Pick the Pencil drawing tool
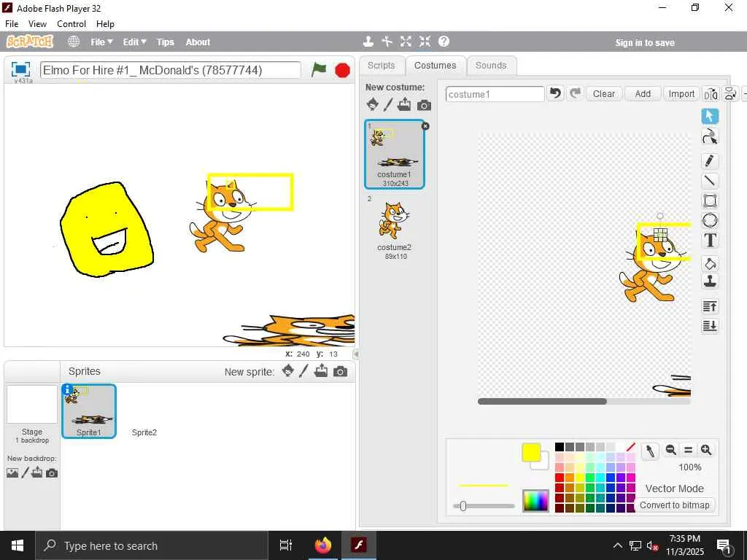Screen dimensions: 747x560 (x=710, y=161)
